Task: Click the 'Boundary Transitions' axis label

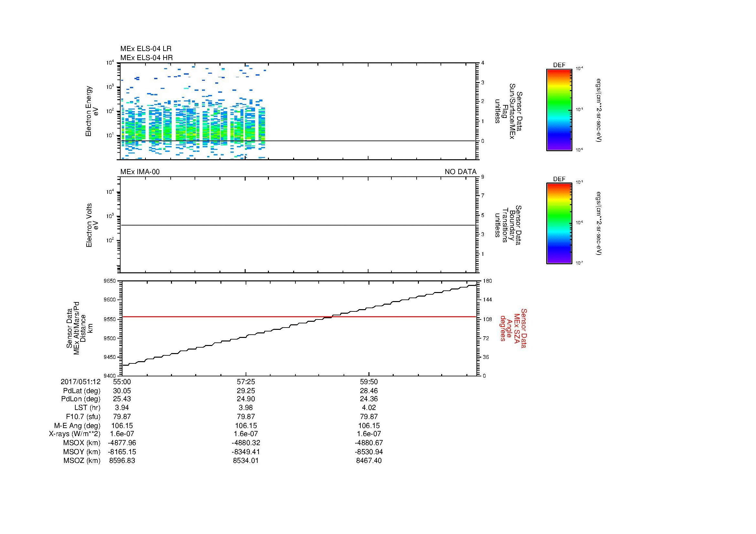Action: click(x=508, y=225)
